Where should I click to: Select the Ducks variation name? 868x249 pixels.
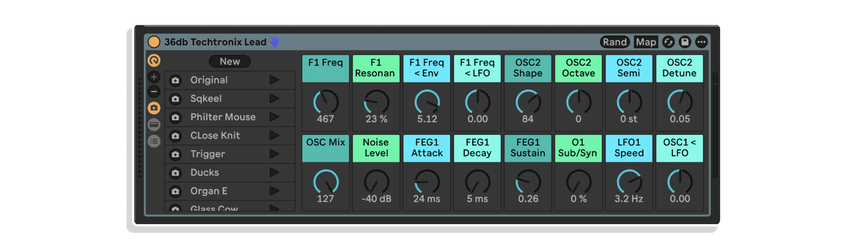point(204,173)
